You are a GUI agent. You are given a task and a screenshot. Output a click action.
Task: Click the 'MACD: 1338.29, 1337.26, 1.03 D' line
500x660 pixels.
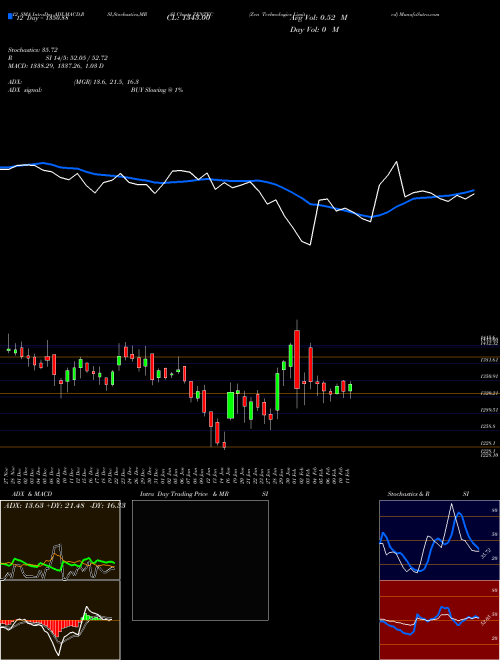(x=56, y=66)
